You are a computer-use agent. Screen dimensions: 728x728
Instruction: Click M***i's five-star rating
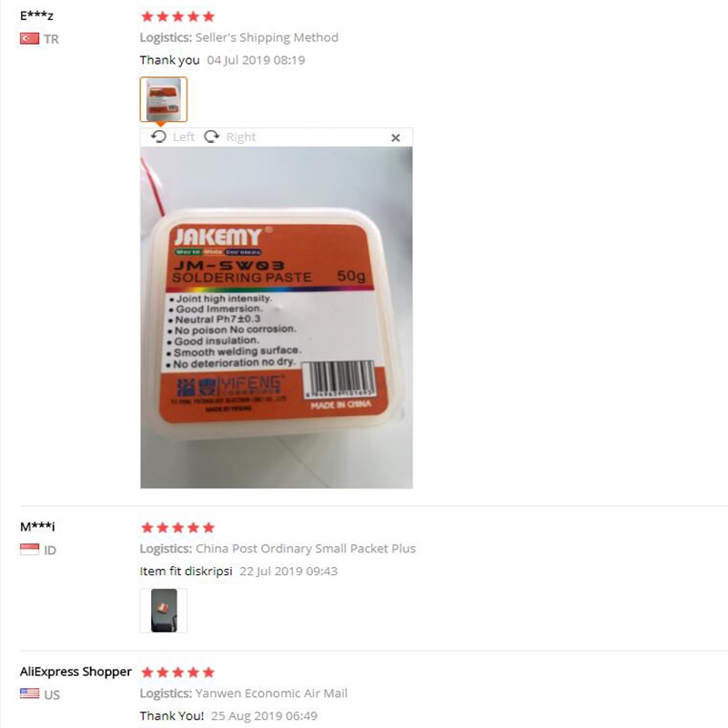(177, 528)
